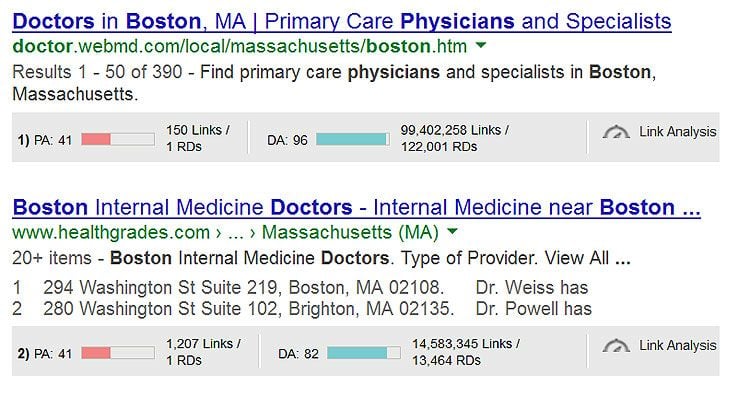Click the www.healthgrades.com breadcrumb URL
The height and width of the screenshot is (397, 738).
[111, 232]
